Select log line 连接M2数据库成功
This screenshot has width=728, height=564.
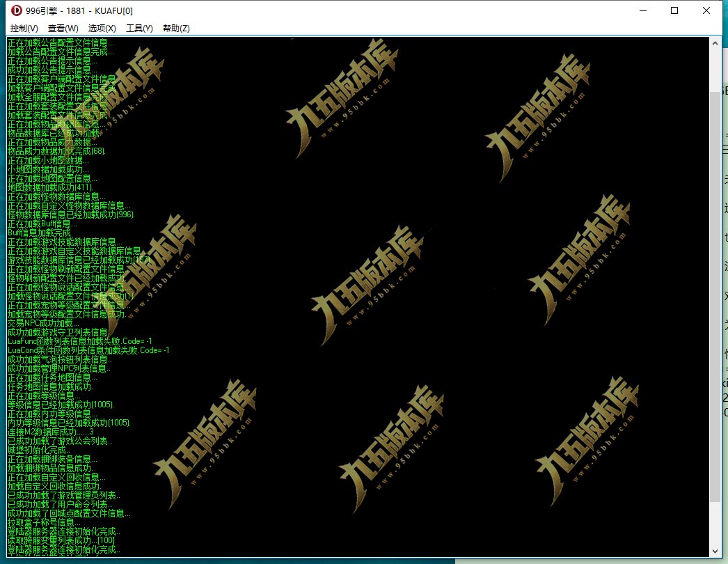51,432
